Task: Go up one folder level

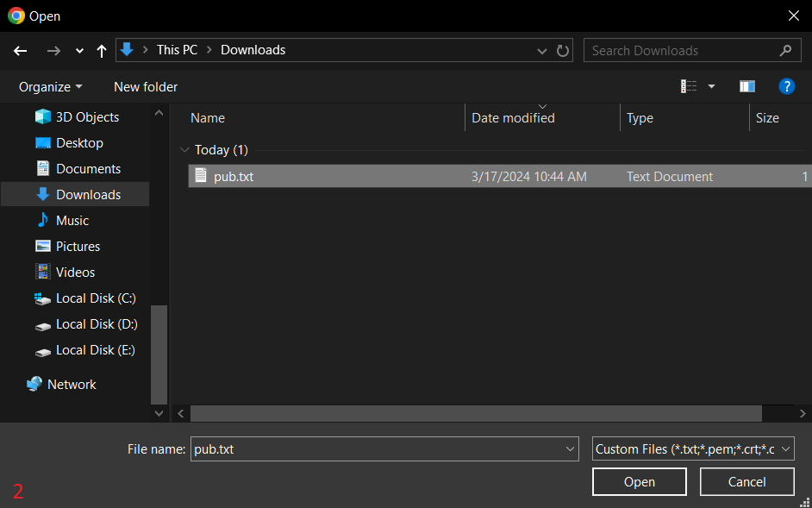Action: [x=102, y=50]
